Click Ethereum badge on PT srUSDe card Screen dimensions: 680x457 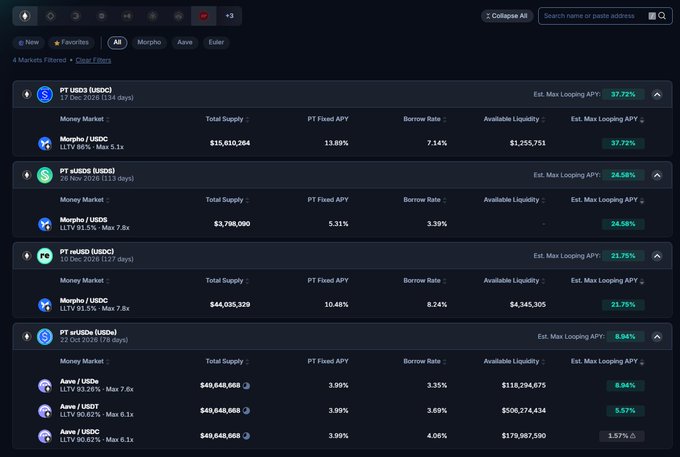tap(26, 336)
